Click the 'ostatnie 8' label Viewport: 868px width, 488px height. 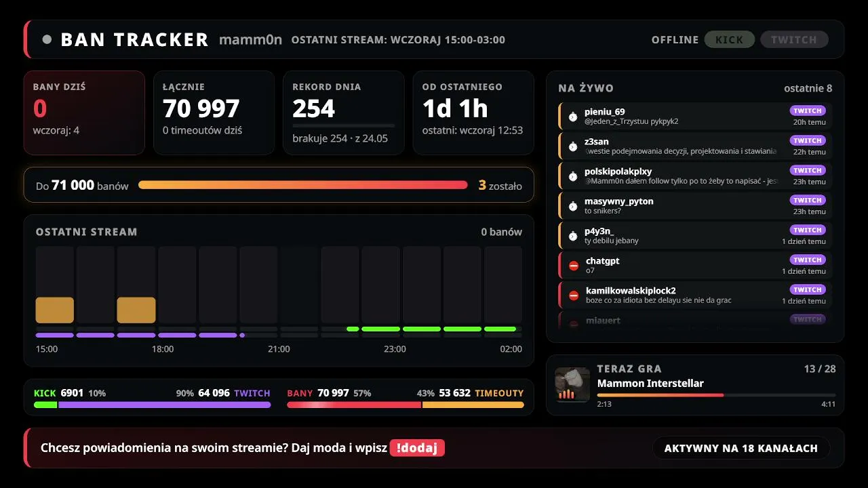(808, 88)
